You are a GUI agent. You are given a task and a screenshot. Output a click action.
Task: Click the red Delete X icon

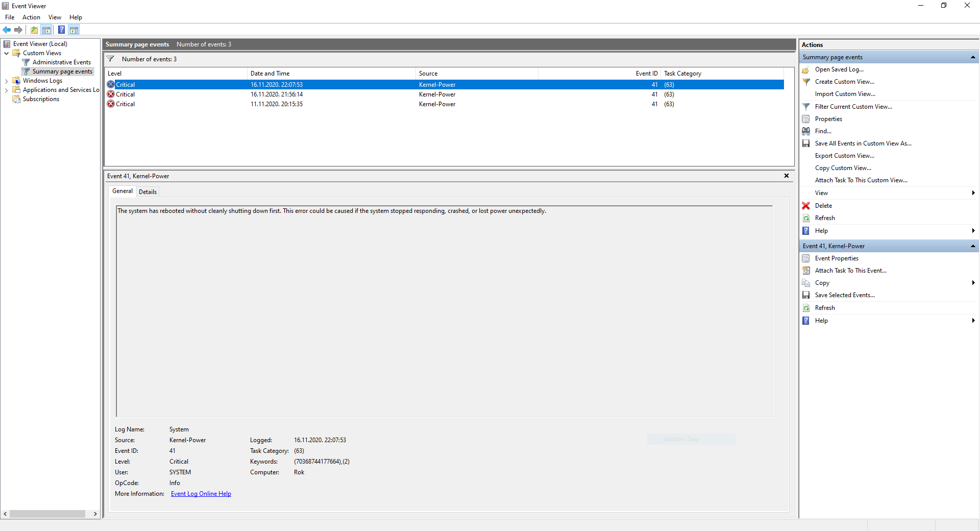pos(806,206)
